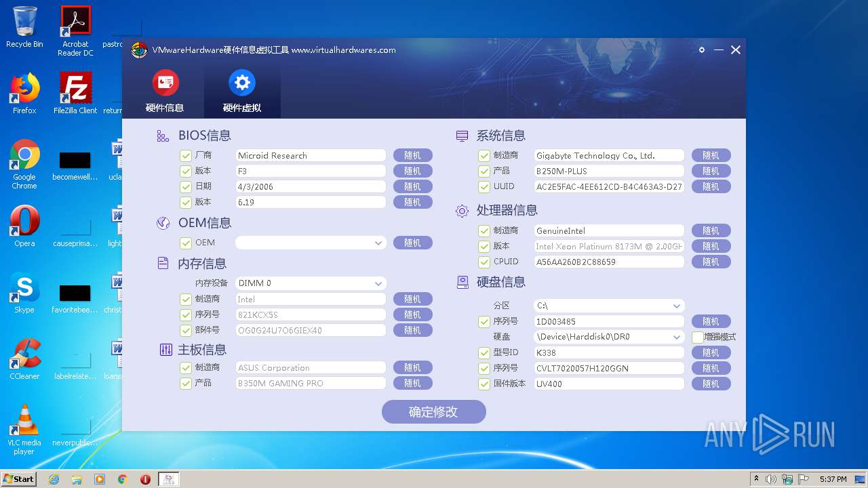
Task: Click the OEM信息 section icon
Action: click(163, 223)
